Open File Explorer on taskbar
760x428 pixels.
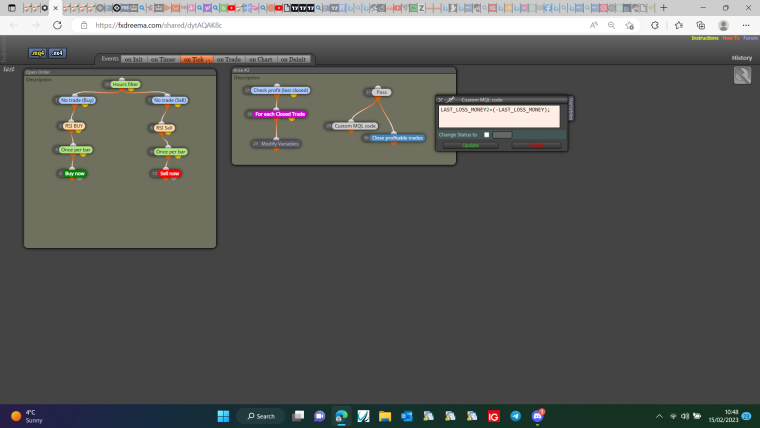click(x=385, y=416)
